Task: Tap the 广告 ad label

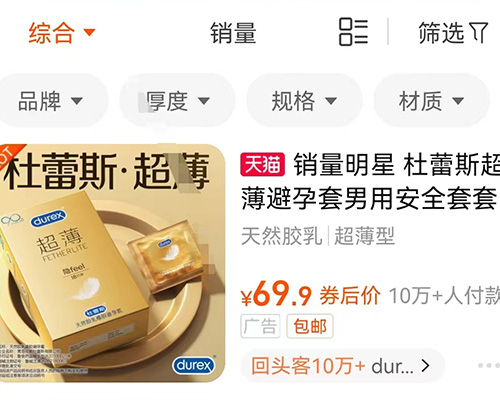Action: 260,326
